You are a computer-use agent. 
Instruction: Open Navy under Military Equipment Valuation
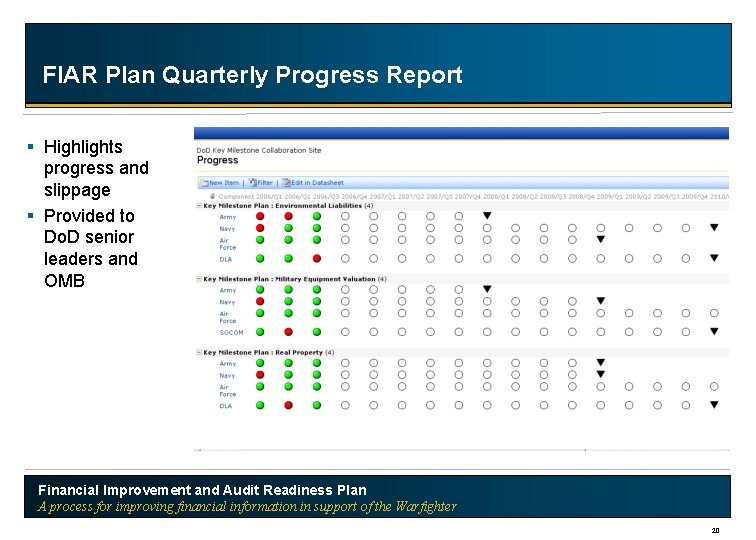coord(227,302)
